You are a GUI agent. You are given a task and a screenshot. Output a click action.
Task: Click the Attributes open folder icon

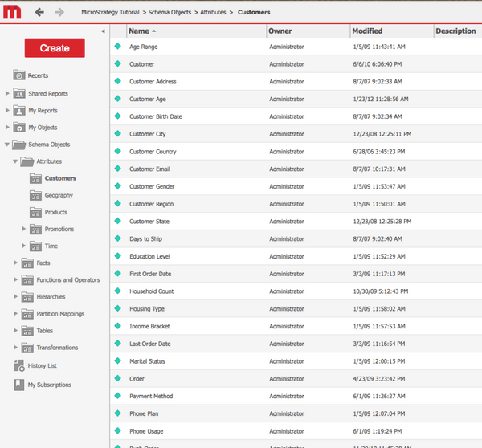(x=27, y=161)
